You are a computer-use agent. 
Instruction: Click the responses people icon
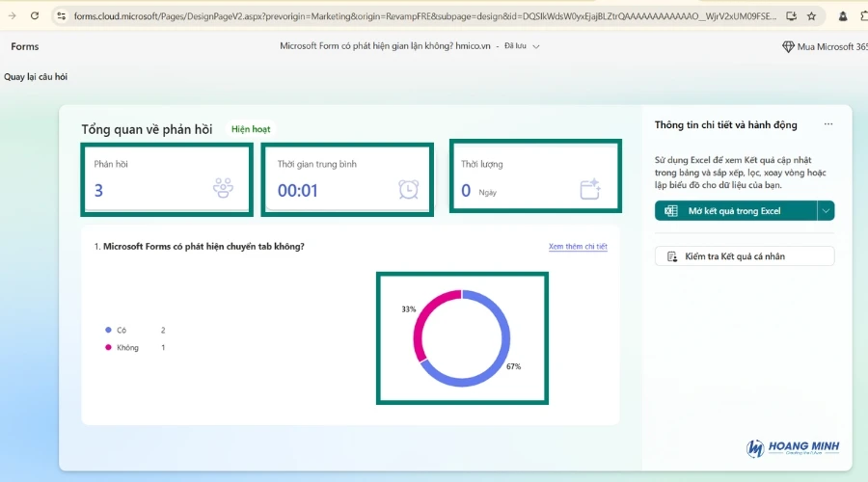coord(223,188)
